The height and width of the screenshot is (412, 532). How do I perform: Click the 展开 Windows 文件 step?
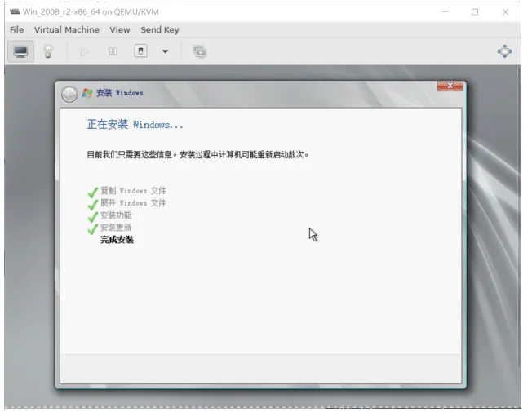(133, 203)
